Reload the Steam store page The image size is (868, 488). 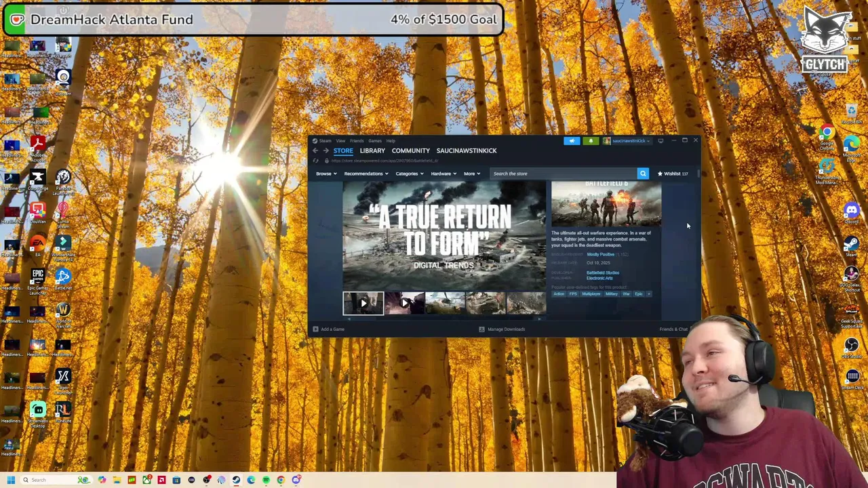coord(315,161)
